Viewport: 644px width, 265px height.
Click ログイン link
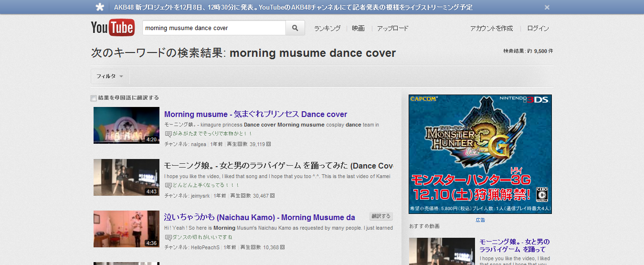pyautogui.click(x=538, y=28)
